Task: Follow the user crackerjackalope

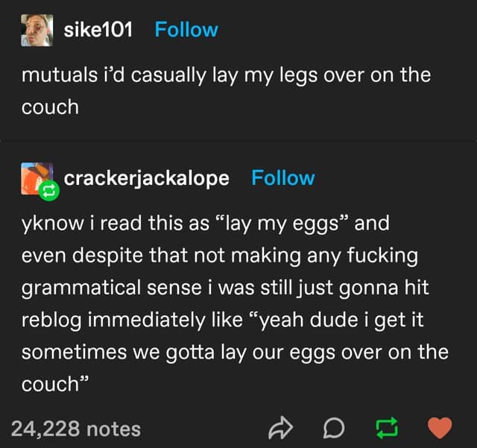Action: click(x=282, y=178)
